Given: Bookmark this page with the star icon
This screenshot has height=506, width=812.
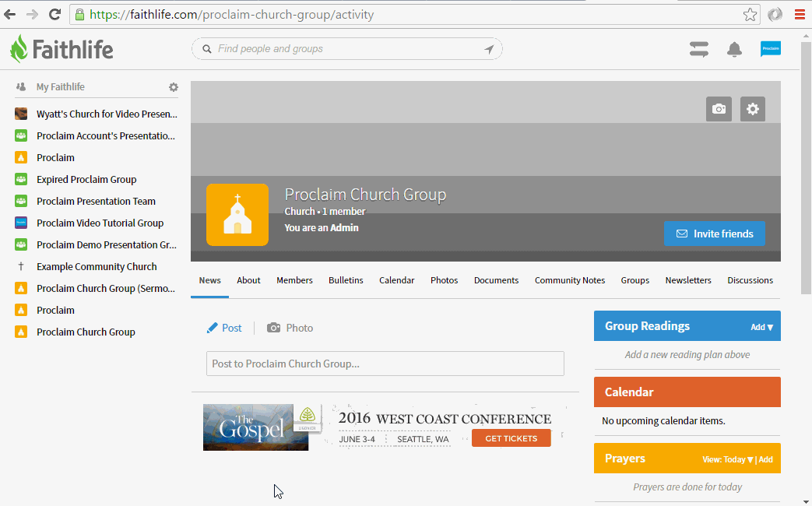Looking at the screenshot, I should [x=750, y=15].
